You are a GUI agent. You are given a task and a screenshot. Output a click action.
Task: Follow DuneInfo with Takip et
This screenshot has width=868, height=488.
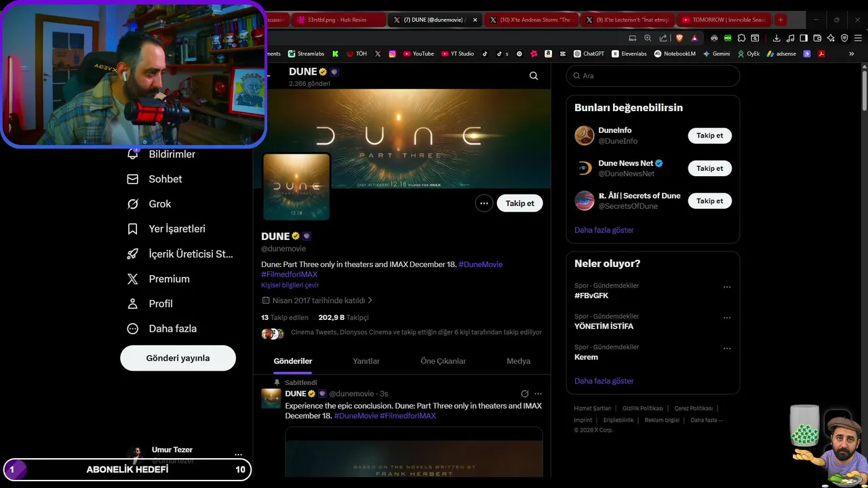[x=710, y=136]
